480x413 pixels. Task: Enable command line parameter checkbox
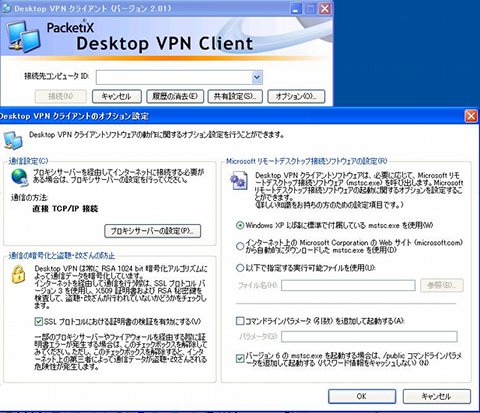coord(240,321)
